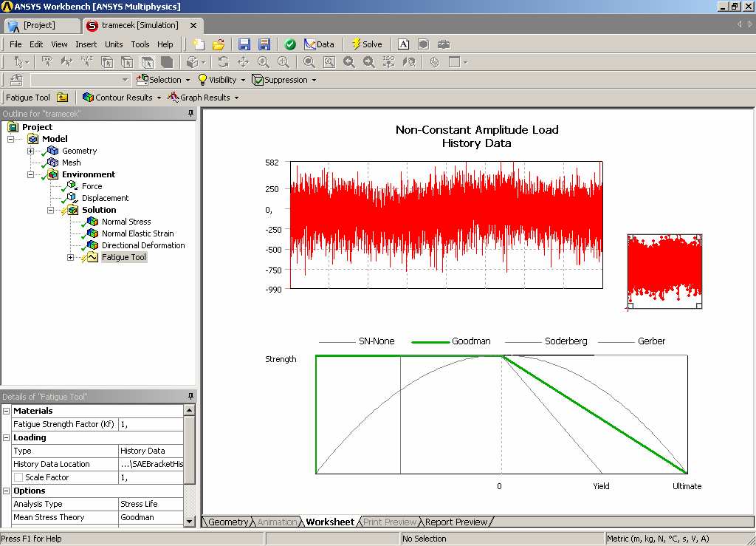Click the ISO isometric view icon

click(x=388, y=62)
